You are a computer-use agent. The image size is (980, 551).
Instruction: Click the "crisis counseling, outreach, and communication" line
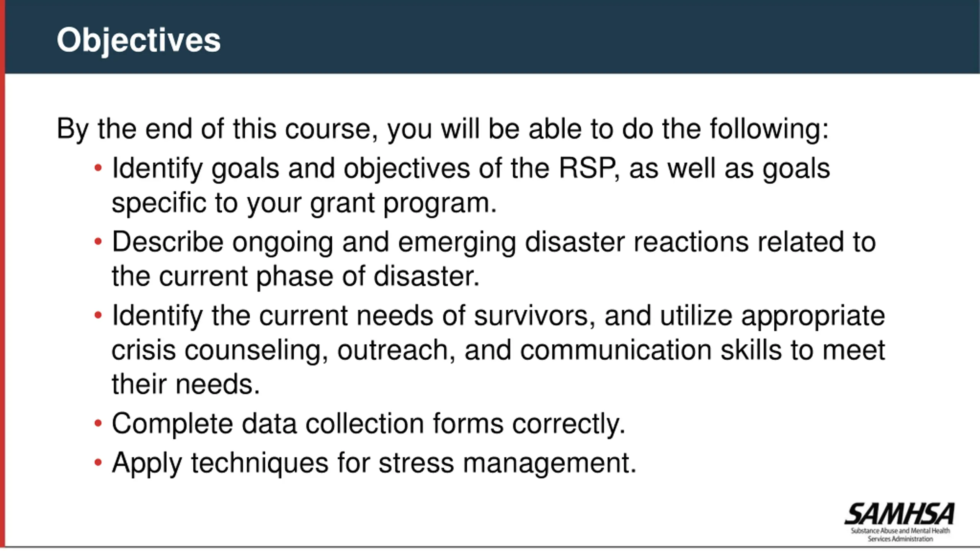tap(498, 350)
